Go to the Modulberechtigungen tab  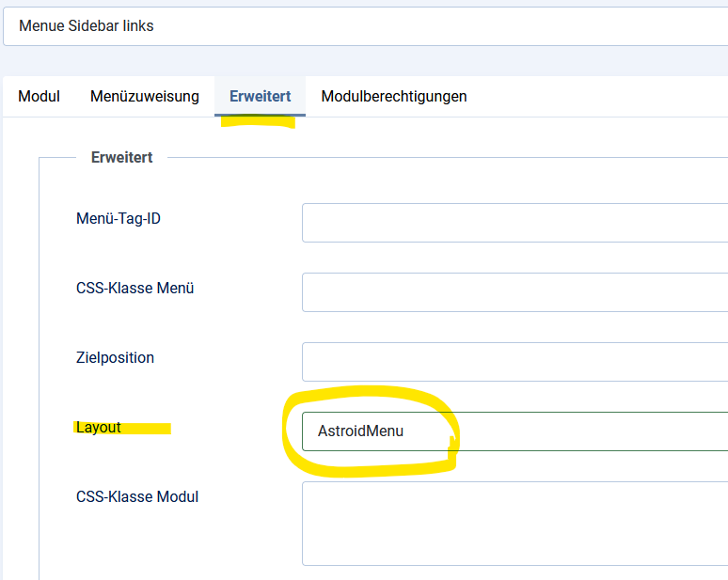[x=394, y=96]
